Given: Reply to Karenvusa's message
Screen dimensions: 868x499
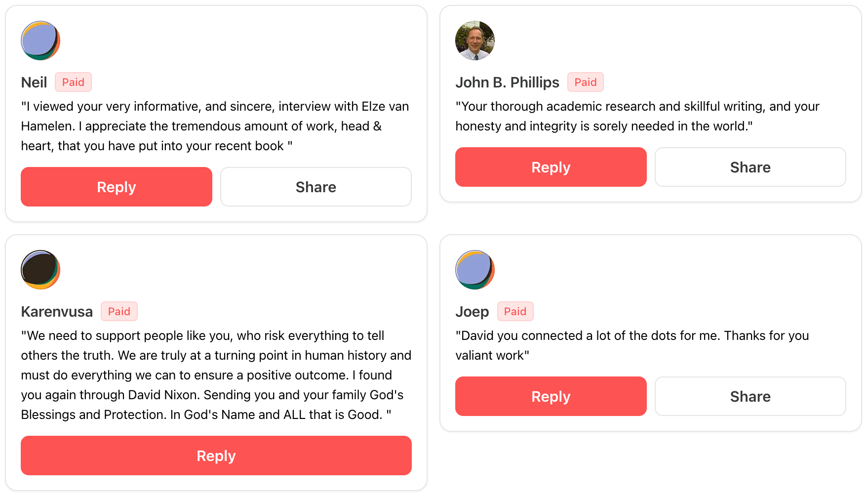Looking at the screenshot, I should [216, 456].
